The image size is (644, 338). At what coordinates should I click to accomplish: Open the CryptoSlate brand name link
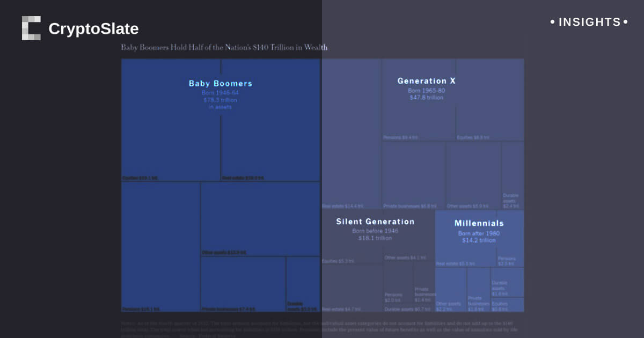[x=93, y=29]
